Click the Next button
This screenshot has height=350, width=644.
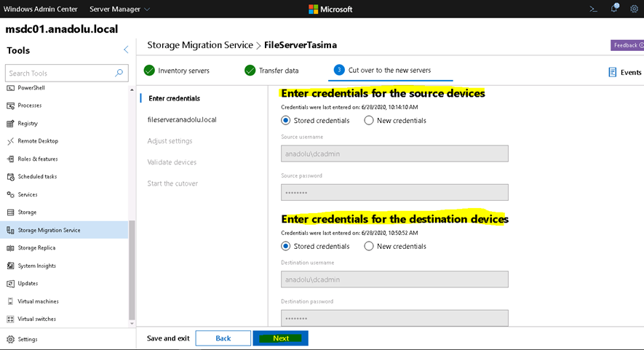[x=280, y=338]
